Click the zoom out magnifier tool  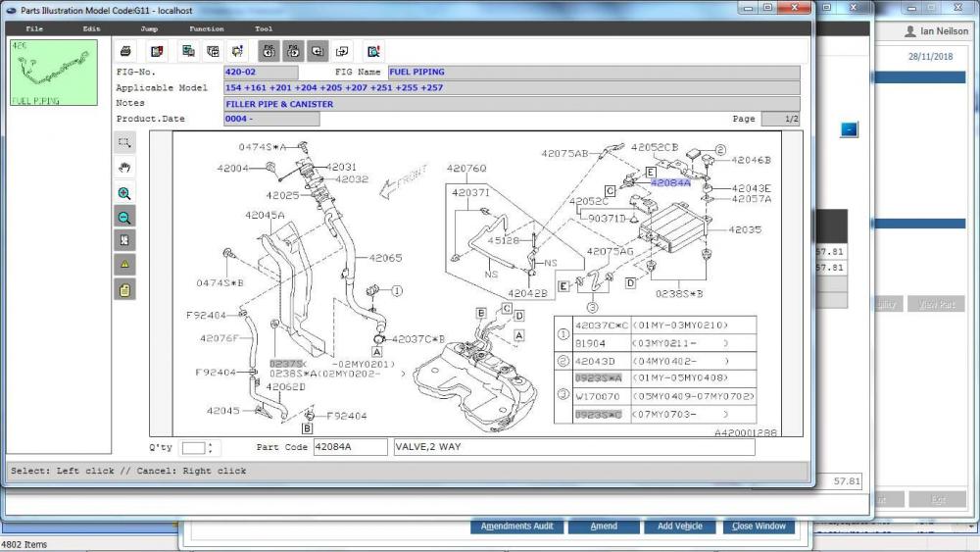click(x=124, y=217)
